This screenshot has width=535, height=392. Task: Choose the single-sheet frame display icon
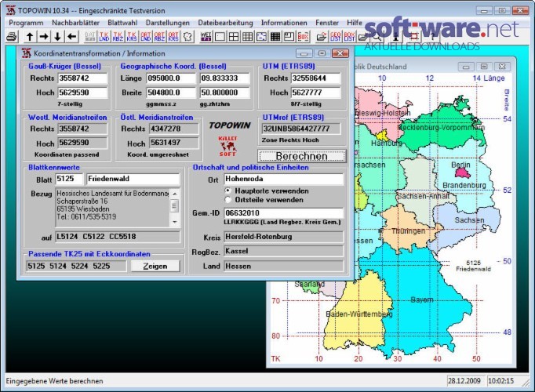(x=220, y=37)
